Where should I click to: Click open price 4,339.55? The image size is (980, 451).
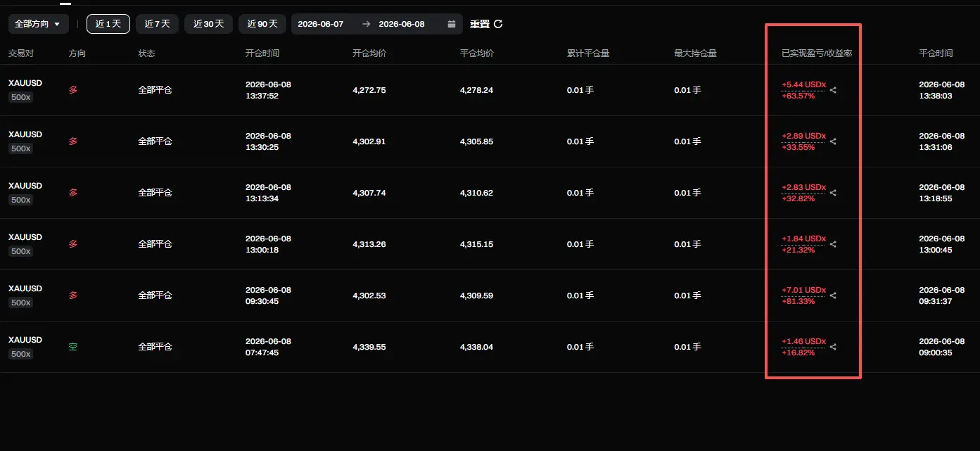point(369,347)
